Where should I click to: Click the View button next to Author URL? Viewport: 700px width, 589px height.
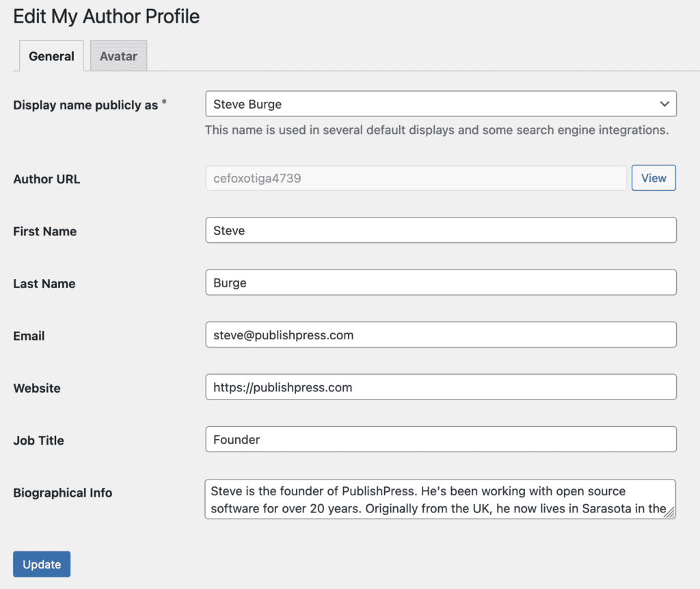654,177
